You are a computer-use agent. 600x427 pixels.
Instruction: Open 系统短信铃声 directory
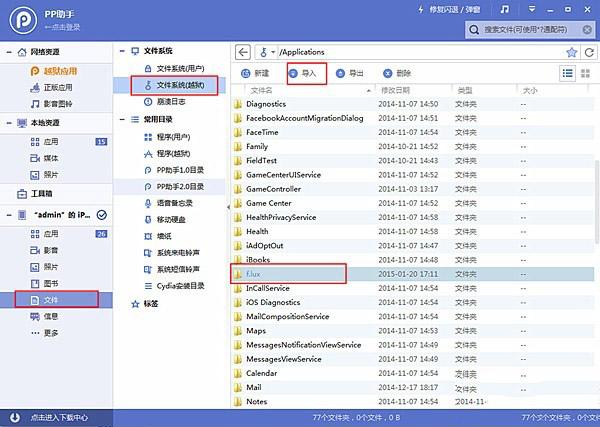pos(172,269)
